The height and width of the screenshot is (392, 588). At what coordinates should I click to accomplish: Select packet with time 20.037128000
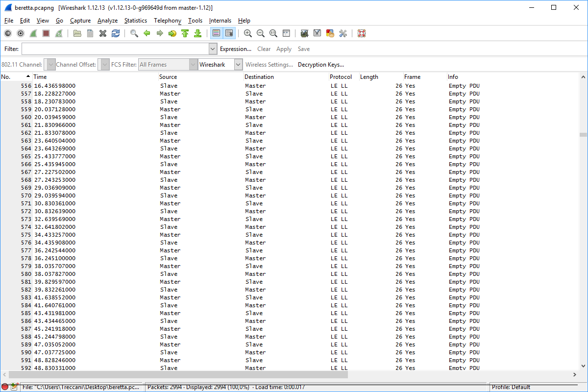[290, 109]
